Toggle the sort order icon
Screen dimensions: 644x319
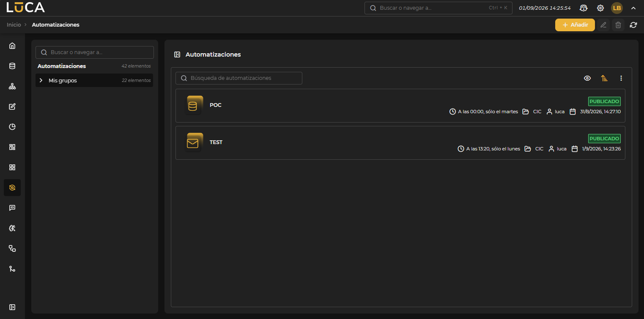(x=604, y=78)
